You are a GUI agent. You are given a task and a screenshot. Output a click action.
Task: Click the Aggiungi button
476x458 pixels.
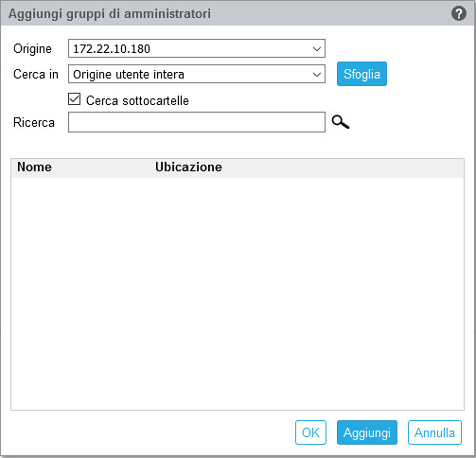point(367,432)
